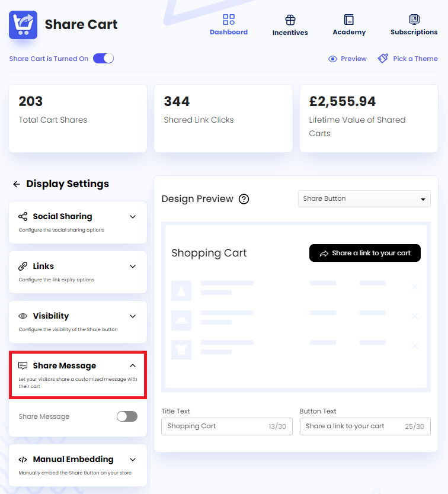Collapse the Share Message section
Image resolution: width=448 pixels, height=494 pixels.
pos(133,365)
